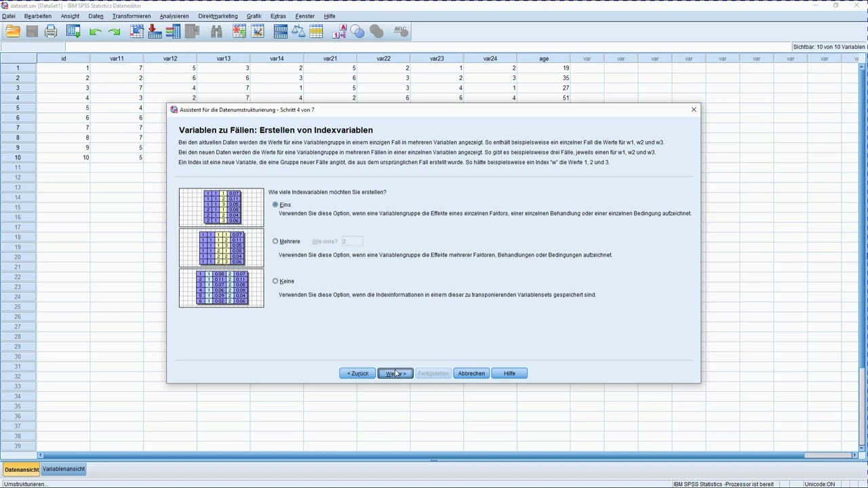This screenshot has width=868, height=488.
Task: Open the Daten menu
Action: pyautogui.click(x=96, y=16)
